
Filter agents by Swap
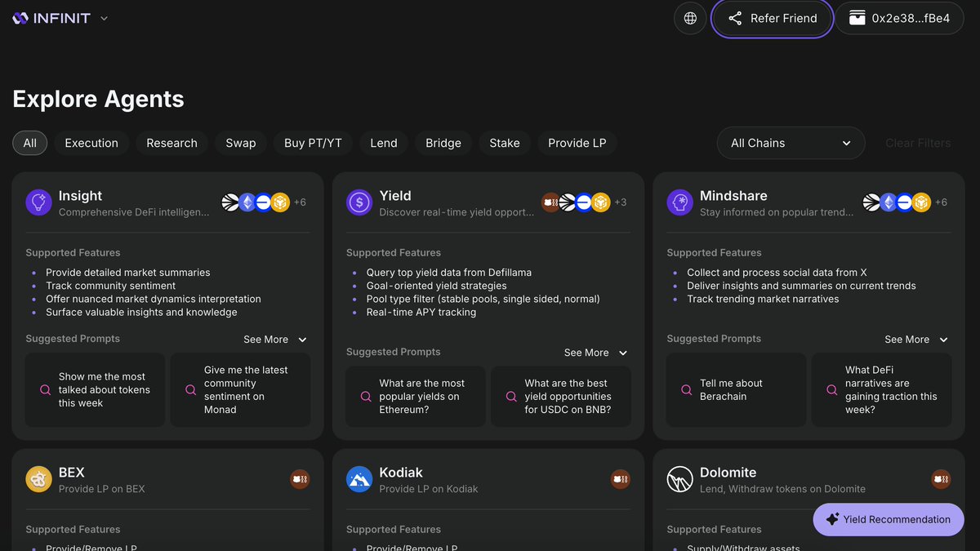(x=241, y=143)
